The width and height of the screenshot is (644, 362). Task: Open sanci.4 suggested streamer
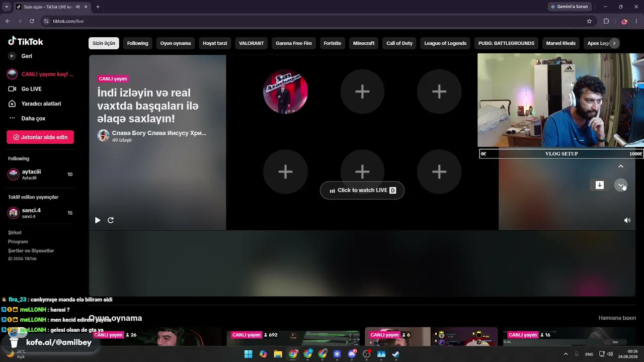(x=40, y=213)
